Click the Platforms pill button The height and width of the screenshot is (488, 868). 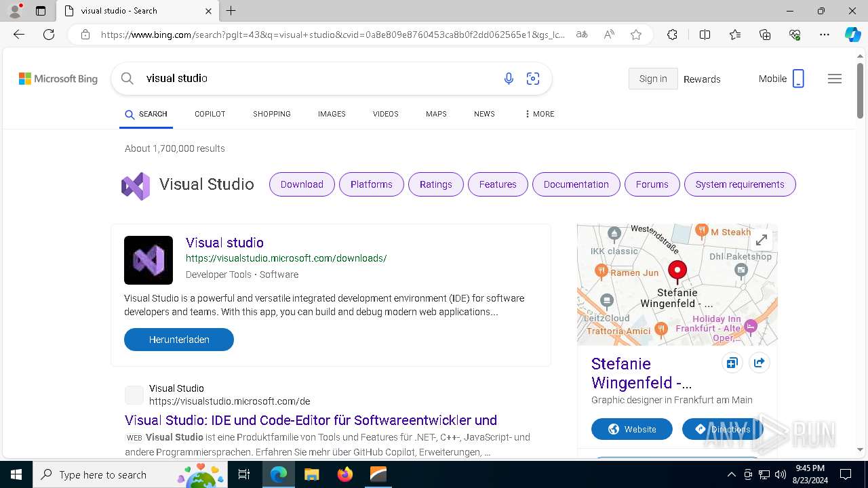coord(372,184)
